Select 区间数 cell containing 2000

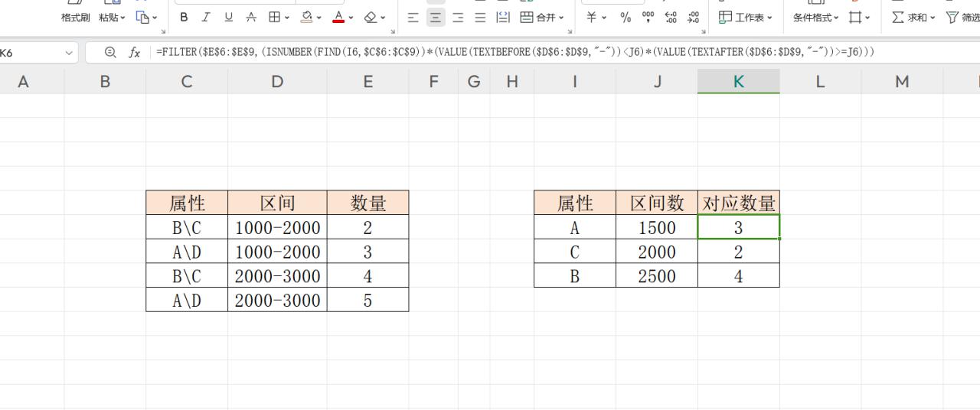pos(657,252)
